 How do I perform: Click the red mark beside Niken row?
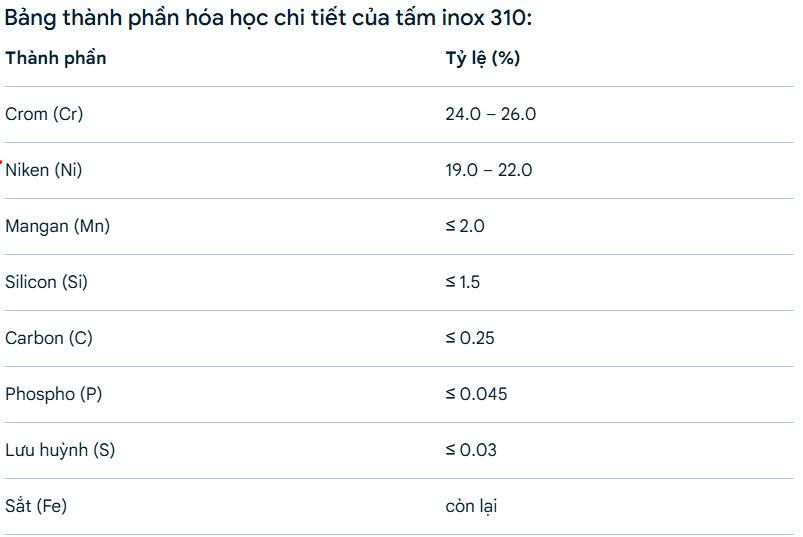click(1, 162)
